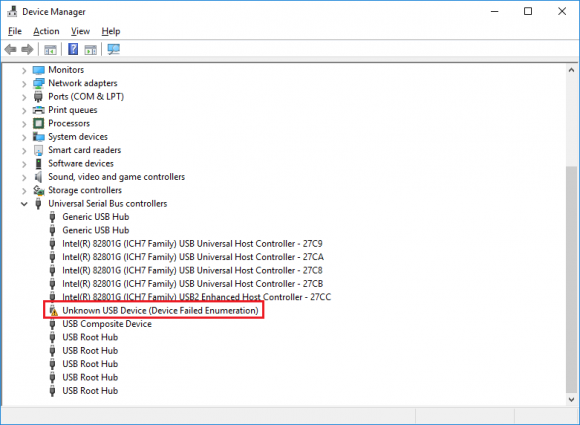Select the Network adapters label
The height and width of the screenshot is (425, 580).
point(82,83)
